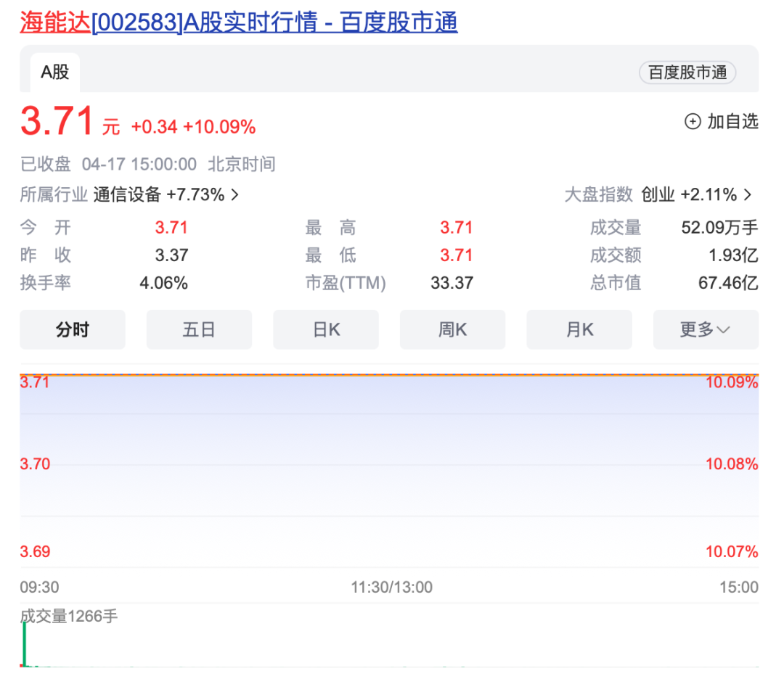Click the 大盘指数 label
The width and height of the screenshot is (784, 679).
tap(598, 194)
